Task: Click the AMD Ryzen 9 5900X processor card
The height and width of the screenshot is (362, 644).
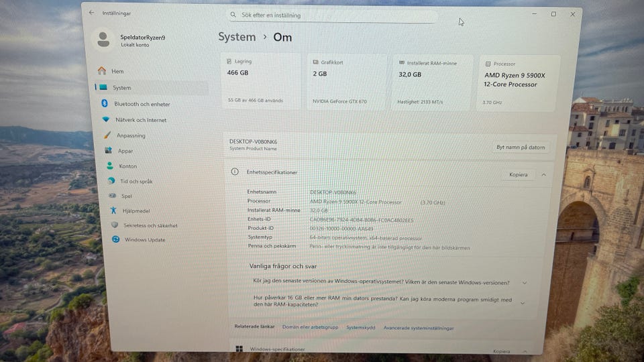Action: [517, 84]
